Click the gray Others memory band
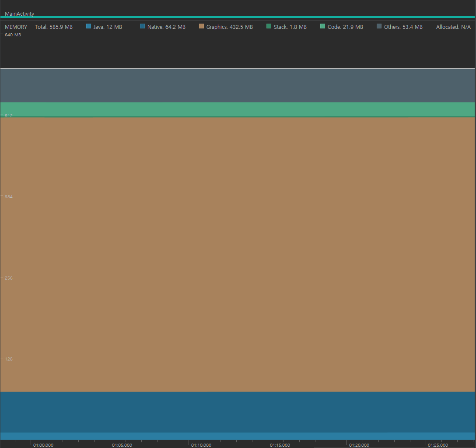Viewport: 476px width, 448px height. coord(238,86)
